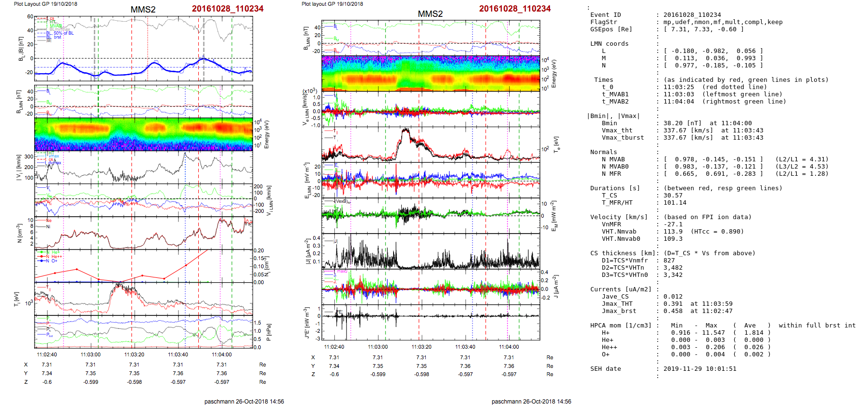Click the left footer 'paschmann 26-Oct-2018 14:56'
The height and width of the screenshot is (405, 868).
coord(244,401)
